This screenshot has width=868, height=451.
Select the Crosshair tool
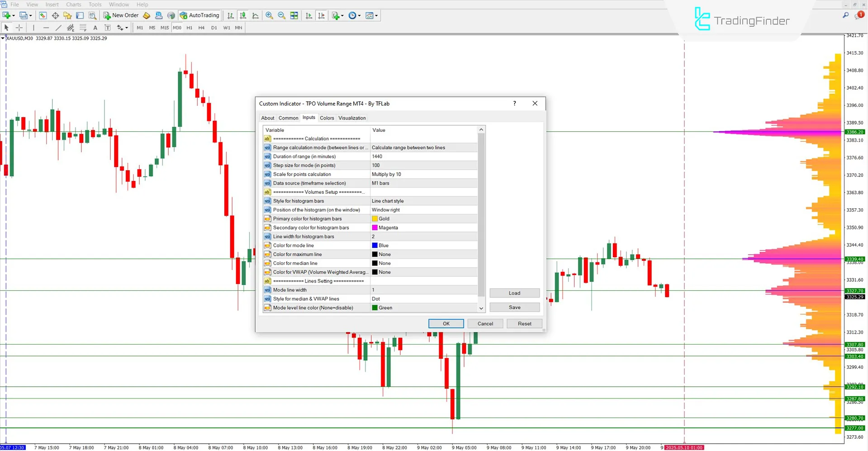tap(19, 28)
